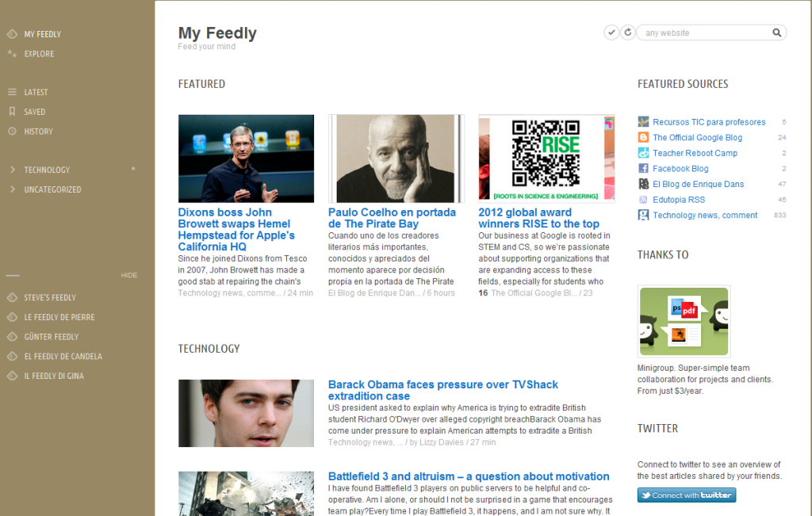The width and height of the screenshot is (812, 516).
Task: Open Günter Feedly
Action: pos(52,337)
